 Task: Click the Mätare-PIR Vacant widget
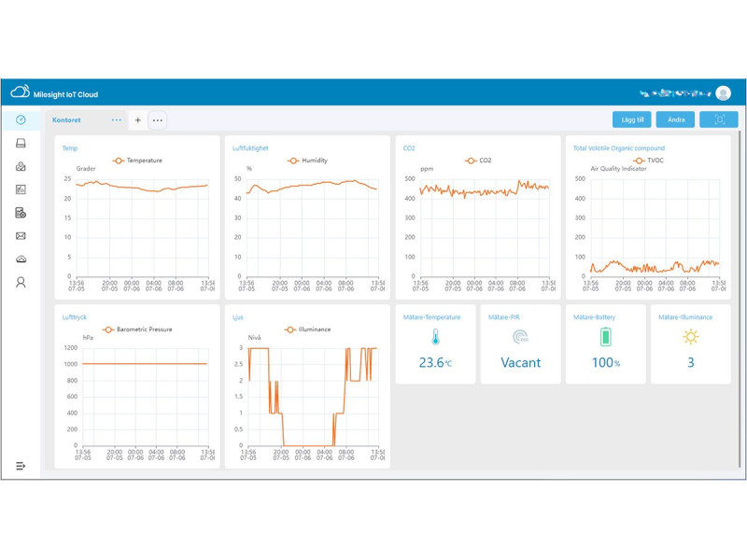click(x=520, y=343)
